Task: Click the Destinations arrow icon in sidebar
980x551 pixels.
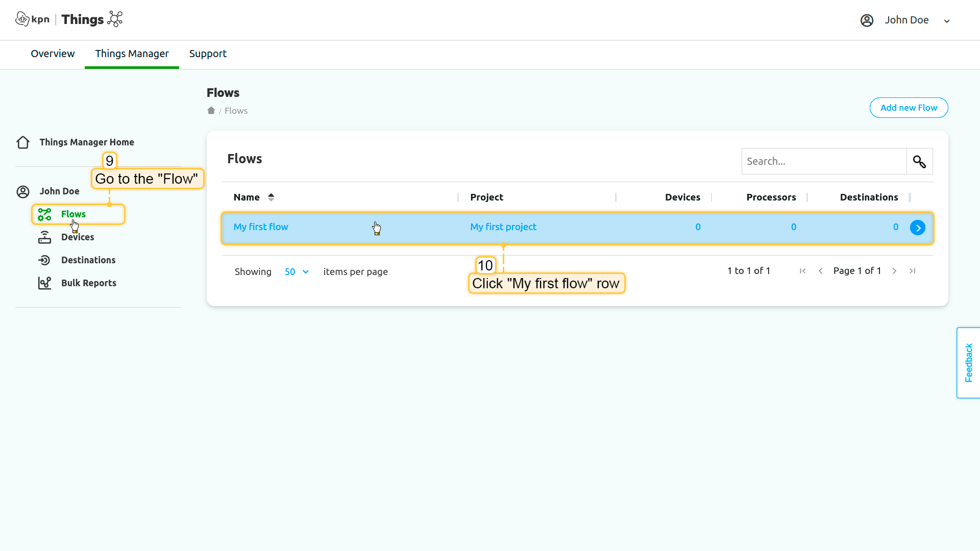Action: pos(44,260)
